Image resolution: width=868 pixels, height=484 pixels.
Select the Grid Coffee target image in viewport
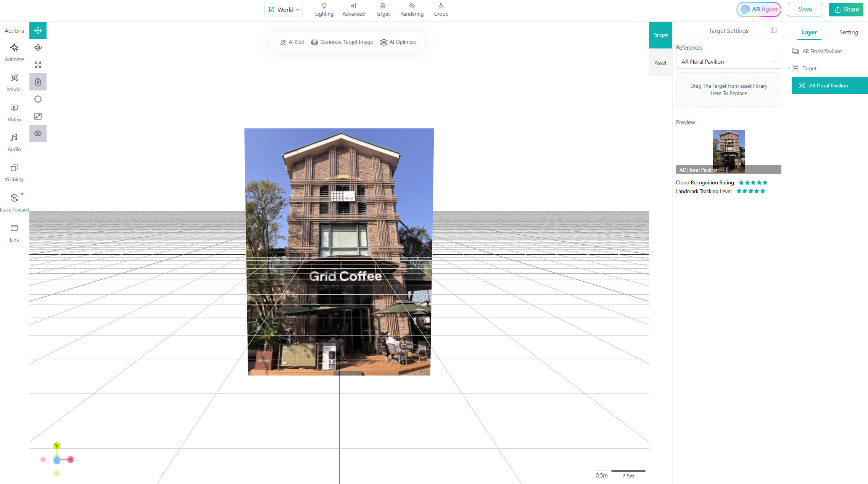click(x=339, y=252)
